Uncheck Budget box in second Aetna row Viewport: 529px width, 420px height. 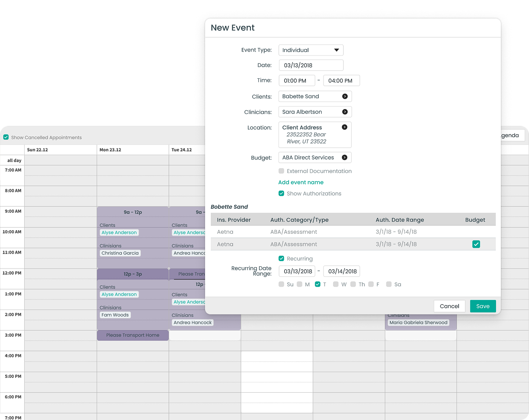pos(476,244)
